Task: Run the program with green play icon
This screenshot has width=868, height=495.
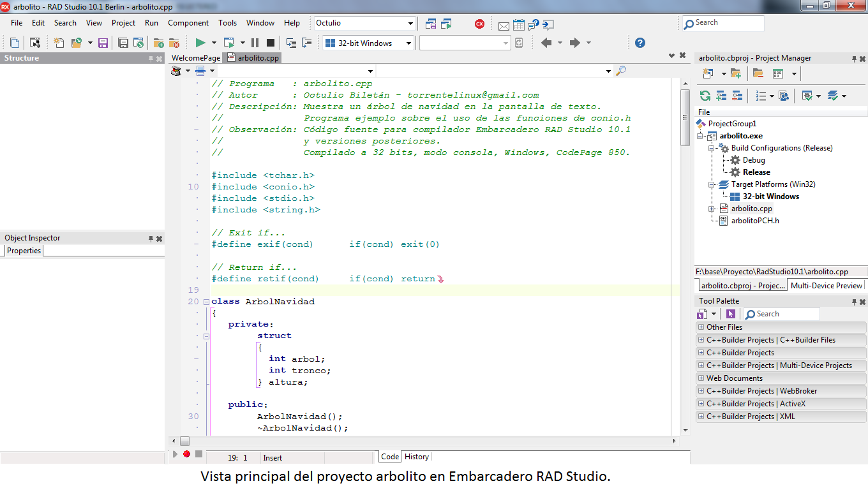Action: 200,43
